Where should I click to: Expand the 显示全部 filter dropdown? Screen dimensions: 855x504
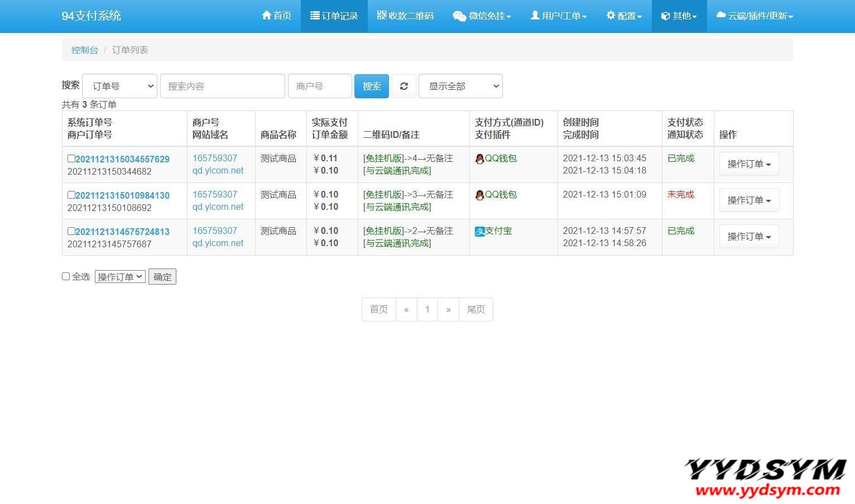[x=460, y=86]
